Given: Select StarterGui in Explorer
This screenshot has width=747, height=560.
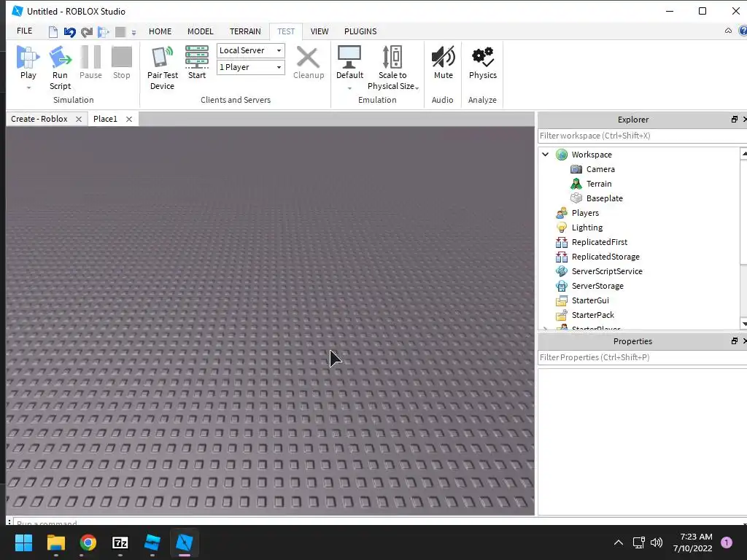Looking at the screenshot, I should 590,300.
